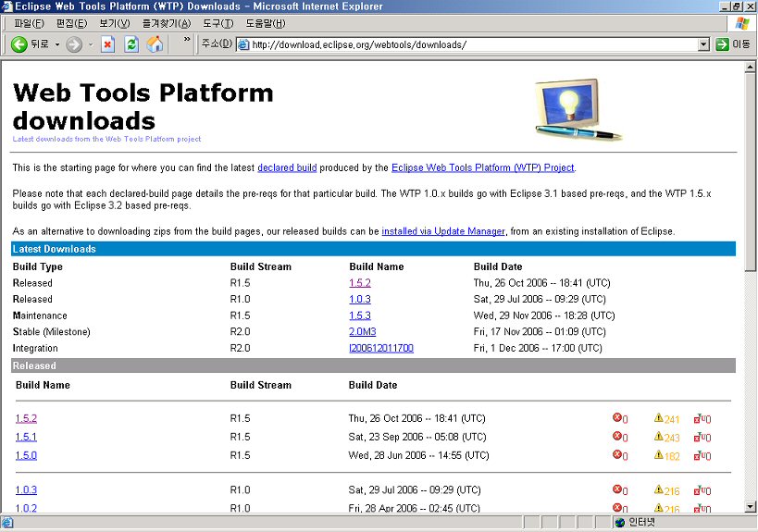Click the 'Latest Downloads' blue section header
Viewport: 758px width, 532px height.
pos(373,249)
